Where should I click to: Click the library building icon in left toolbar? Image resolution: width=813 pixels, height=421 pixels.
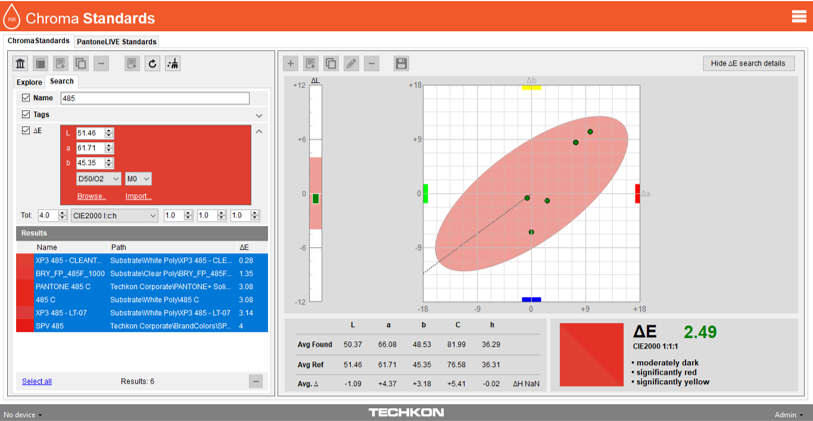(20, 64)
